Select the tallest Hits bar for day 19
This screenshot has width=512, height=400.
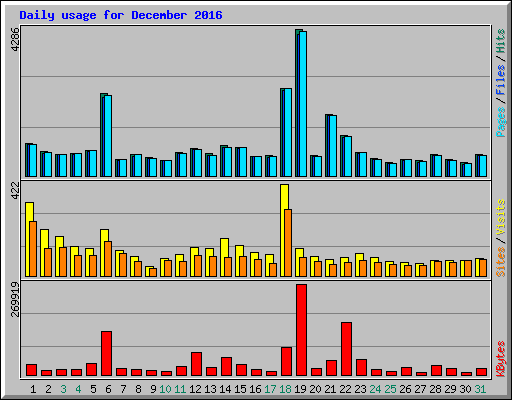pos(297,103)
